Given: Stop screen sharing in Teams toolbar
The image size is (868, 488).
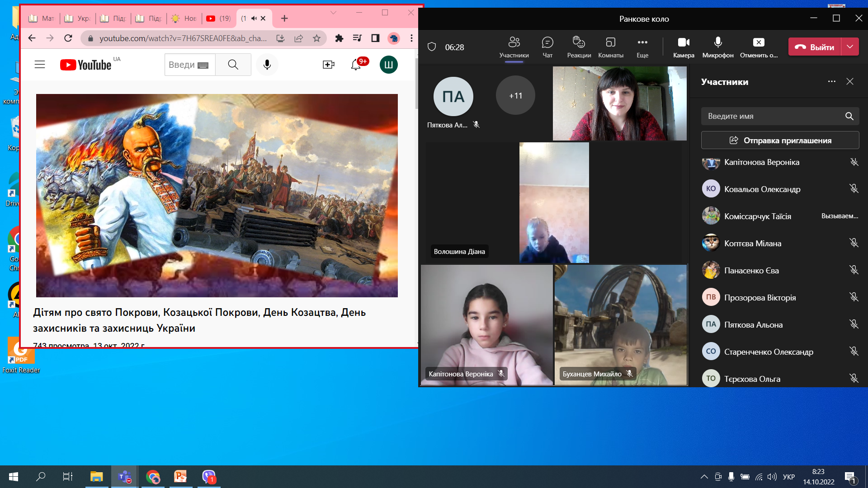Looking at the screenshot, I should point(759,47).
